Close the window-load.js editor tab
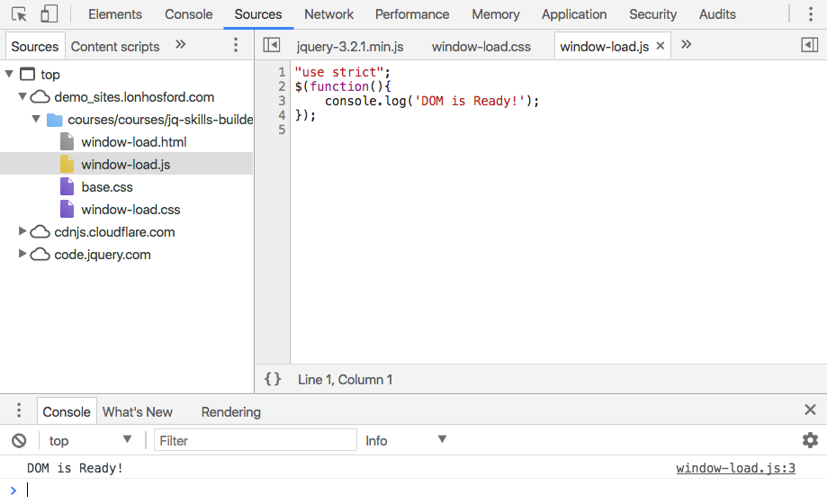 (660, 46)
